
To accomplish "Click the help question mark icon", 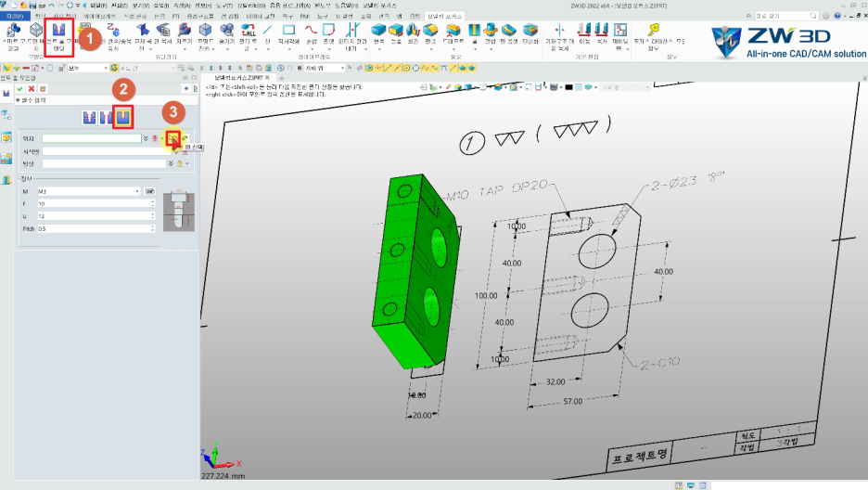I will (x=837, y=16).
